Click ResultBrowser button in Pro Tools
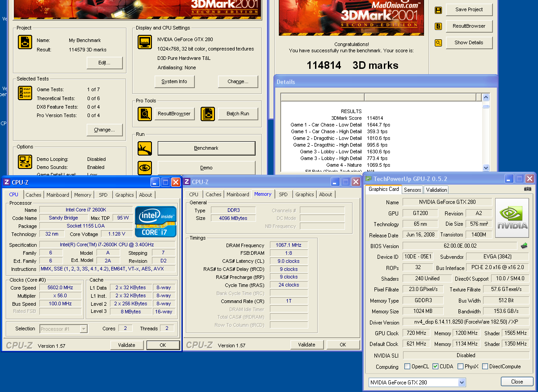538x392 pixels. [x=174, y=114]
